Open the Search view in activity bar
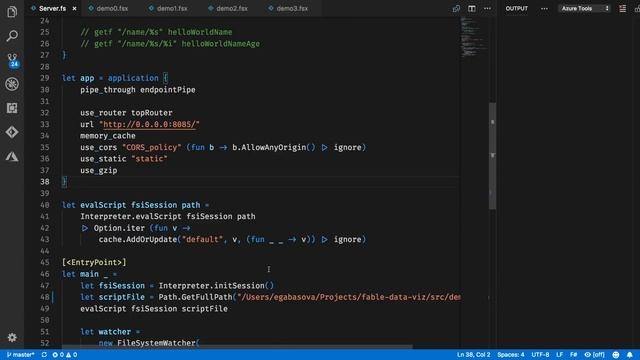 [12, 36]
